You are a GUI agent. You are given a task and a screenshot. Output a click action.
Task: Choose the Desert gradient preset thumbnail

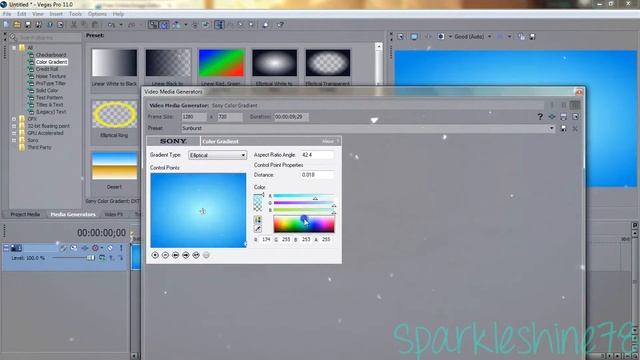[114, 166]
